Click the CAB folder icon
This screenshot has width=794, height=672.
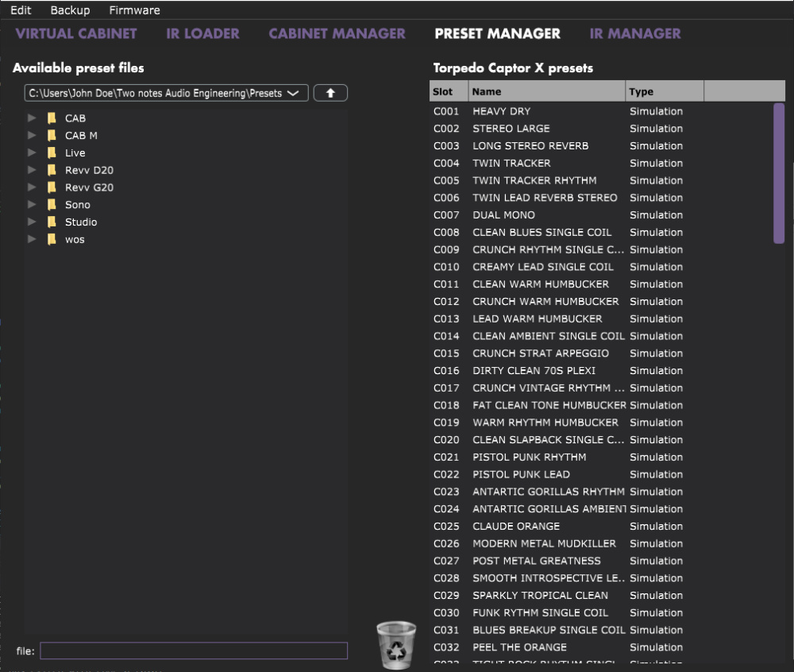[x=52, y=118]
